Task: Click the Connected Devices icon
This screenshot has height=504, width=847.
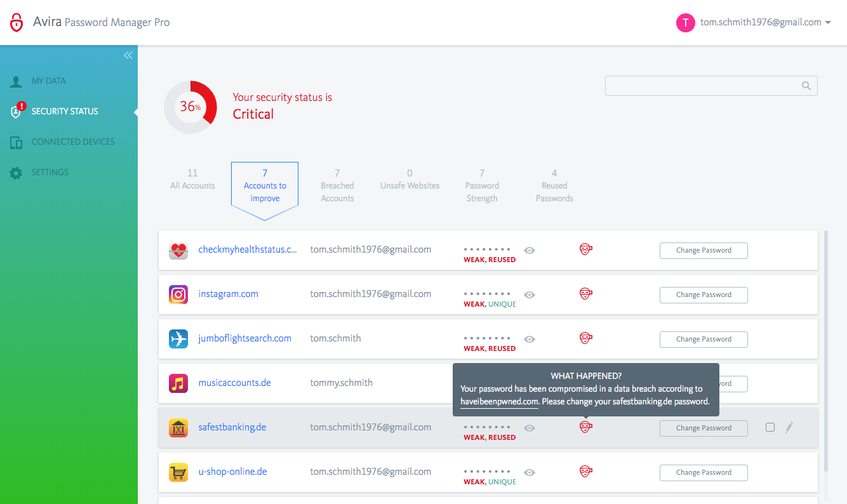Action: tap(17, 143)
